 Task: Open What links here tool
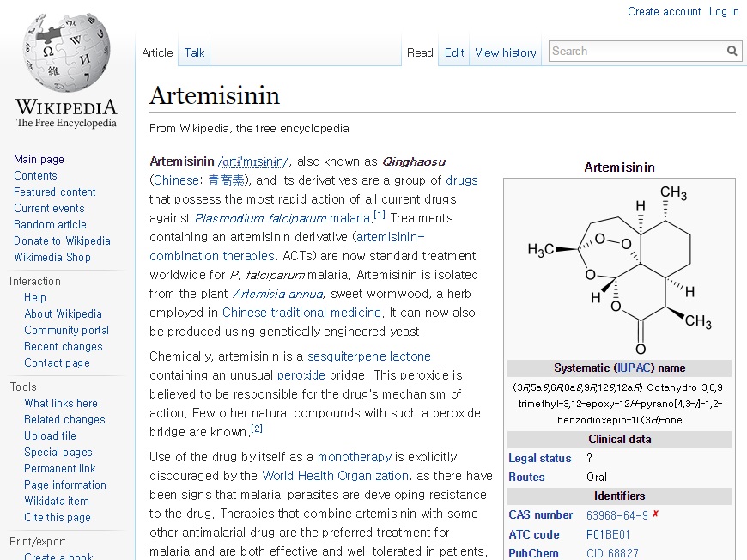61,403
